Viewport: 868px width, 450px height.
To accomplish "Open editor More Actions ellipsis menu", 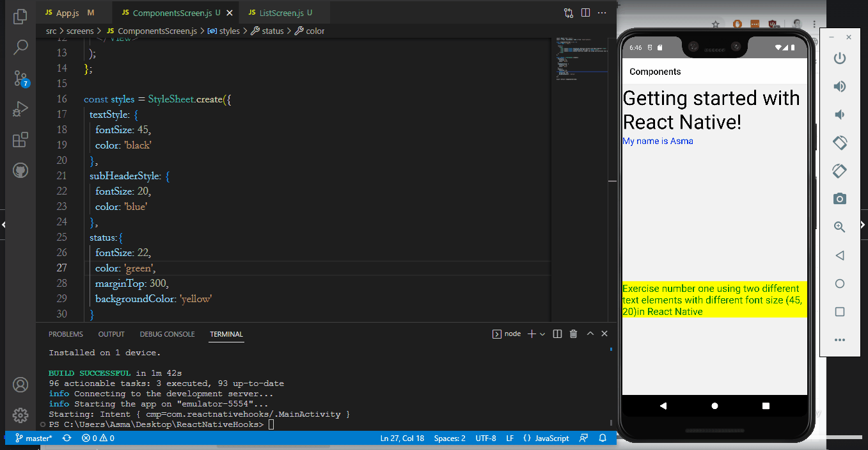I will pos(602,13).
